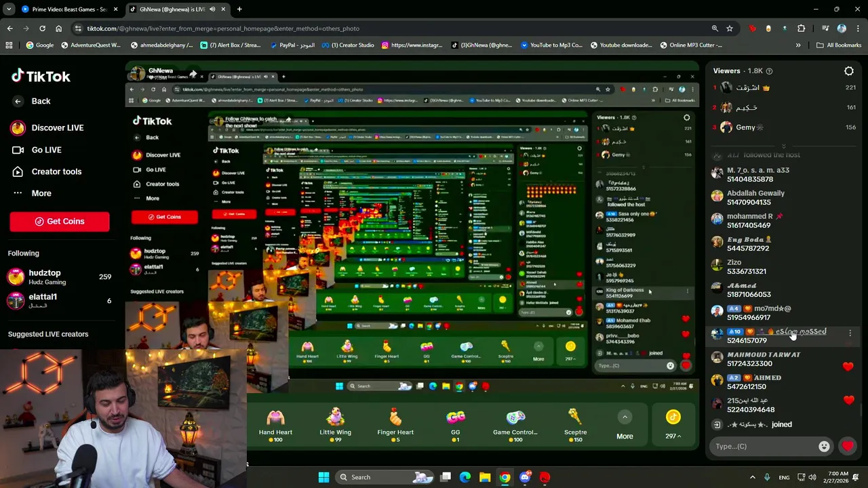Send the Hand Heart gift
This screenshot has height=488, width=868.
[x=275, y=426]
